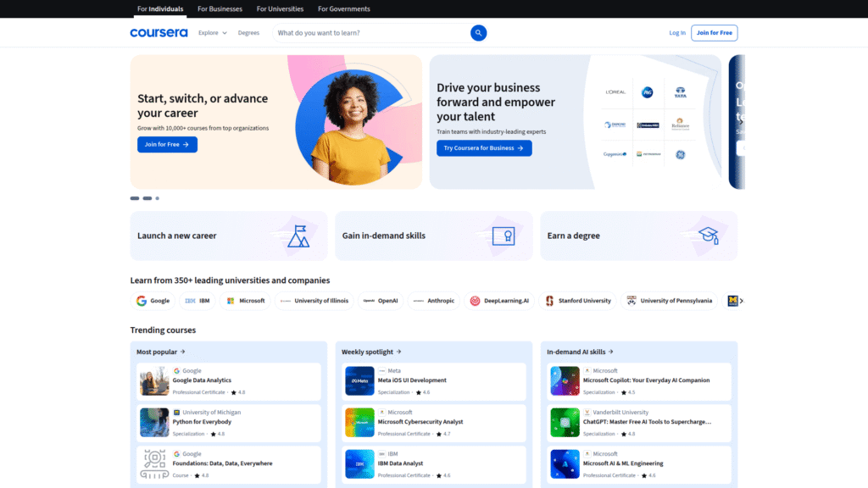This screenshot has height=488, width=868.
Task: Click the Join for Free button
Action: point(714,32)
